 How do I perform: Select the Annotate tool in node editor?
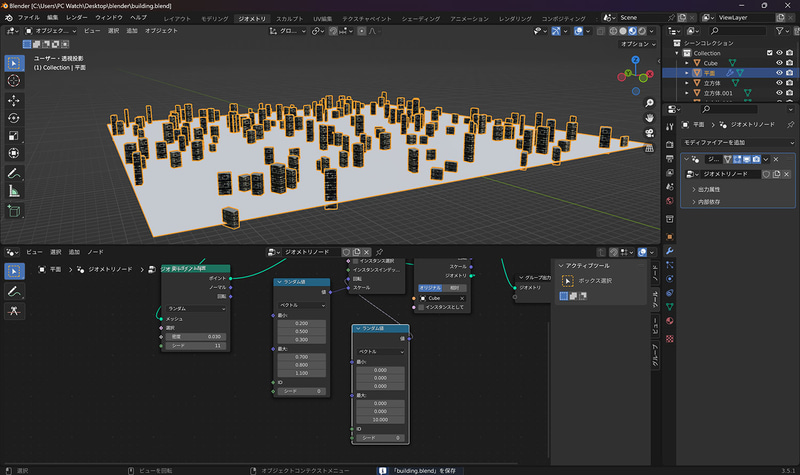click(14, 291)
